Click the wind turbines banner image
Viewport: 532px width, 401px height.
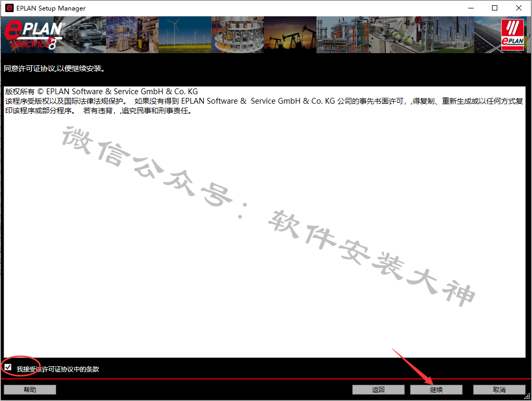(x=185, y=35)
